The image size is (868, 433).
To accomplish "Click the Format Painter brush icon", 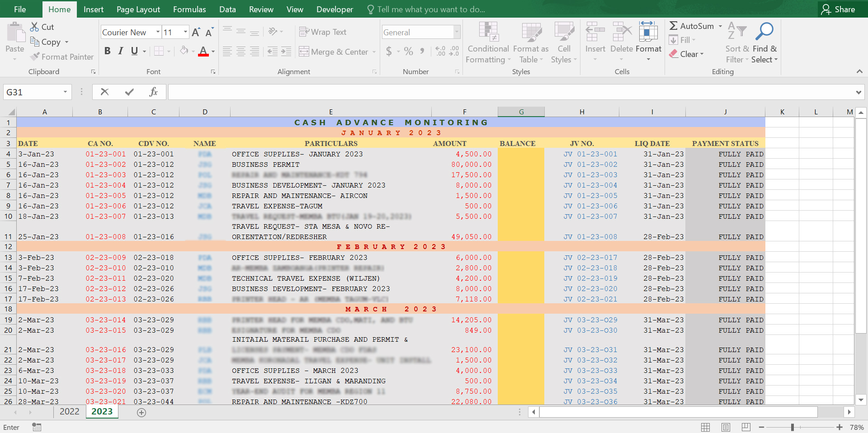I will click(35, 57).
